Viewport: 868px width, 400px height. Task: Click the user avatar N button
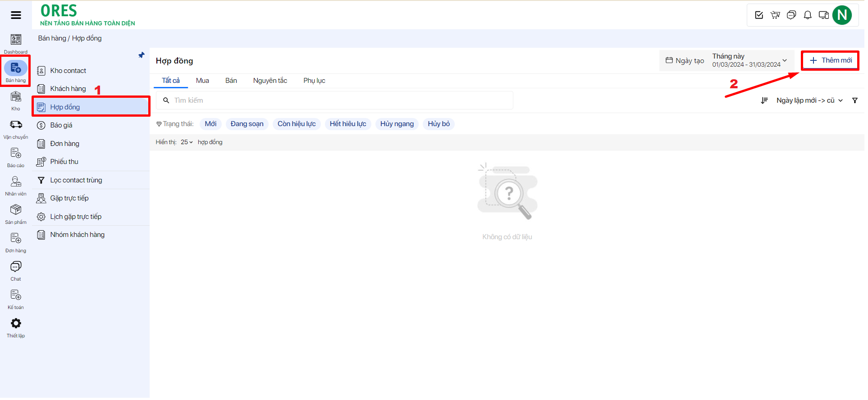coord(841,15)
